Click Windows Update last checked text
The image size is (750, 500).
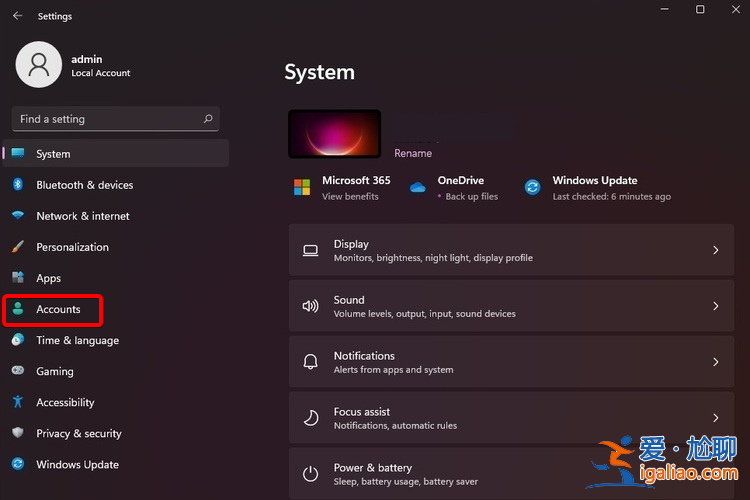pos(612,196)
